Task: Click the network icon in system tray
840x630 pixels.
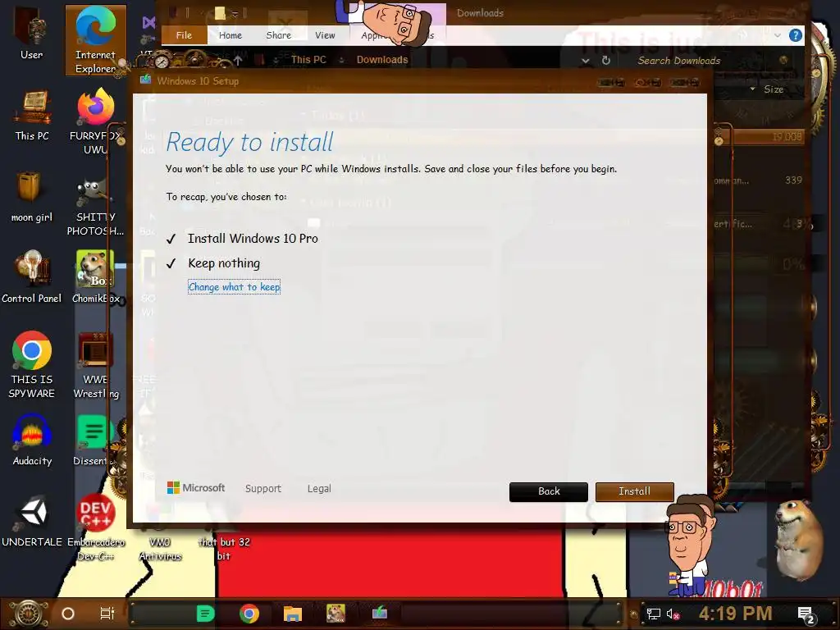Action: point(654,614)
